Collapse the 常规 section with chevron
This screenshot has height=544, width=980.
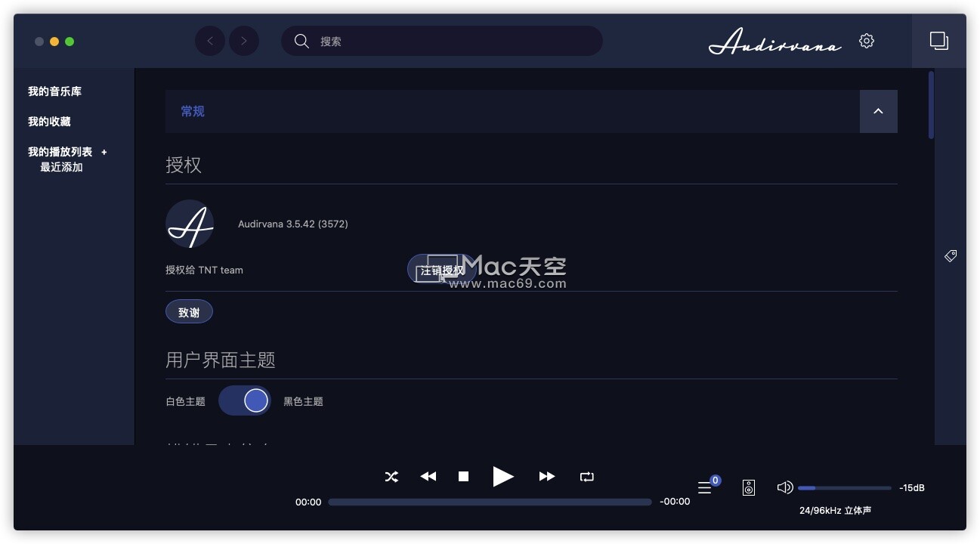(x=879, y=111)
